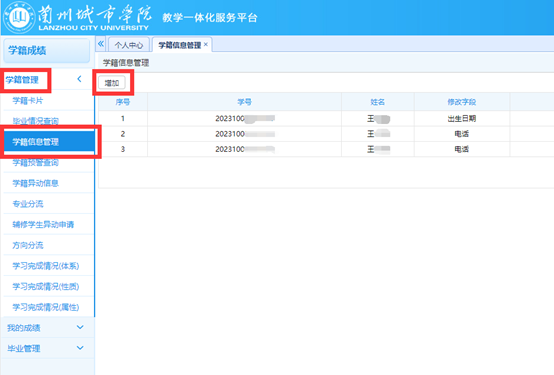Expand the 我的成绩 section
The height and width of the screenshot is (375, 554).
point(80,327)
